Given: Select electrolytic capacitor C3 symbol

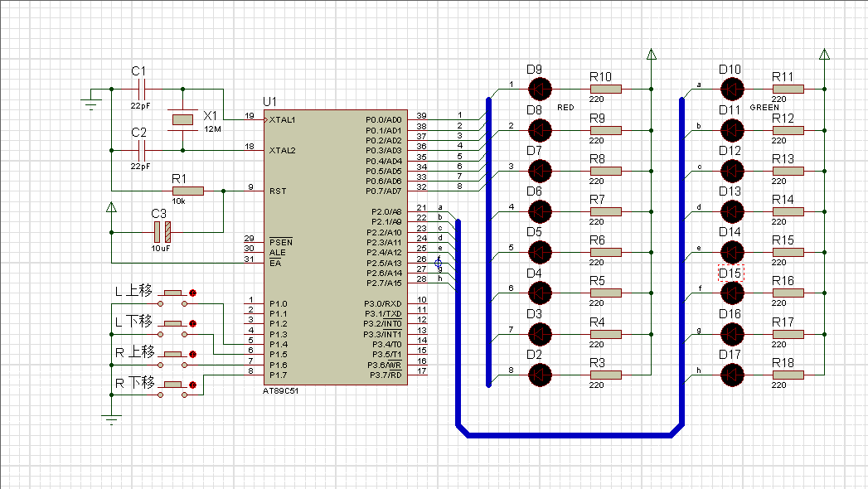Looking at the screenshot, I should click(162, 232).
